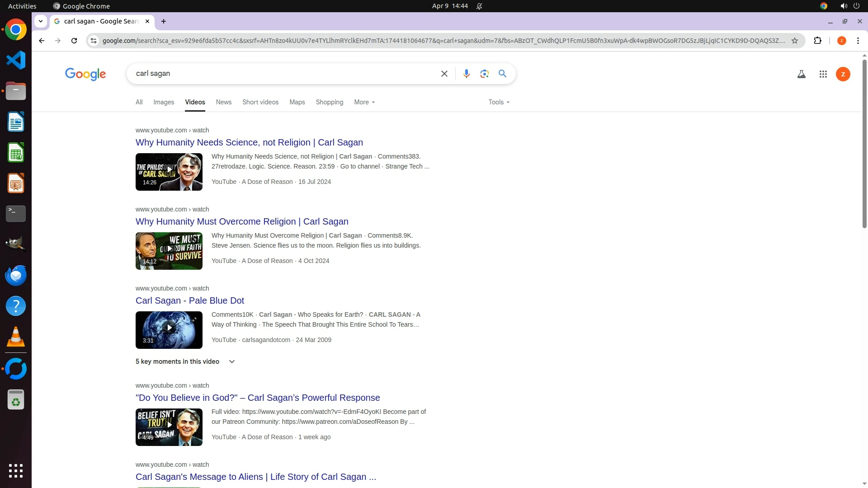
Task: Open the Google apps grid
Action: coord(823,74)
